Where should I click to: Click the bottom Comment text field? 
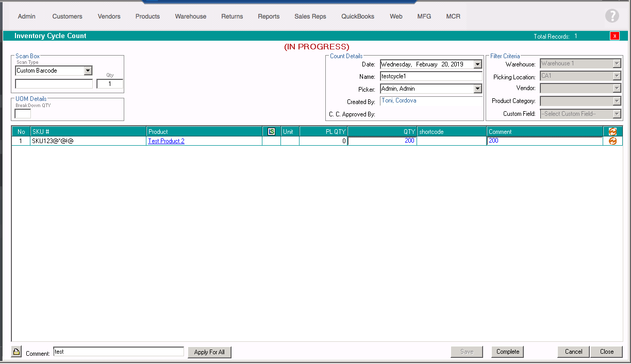click(x=118, y=352)
